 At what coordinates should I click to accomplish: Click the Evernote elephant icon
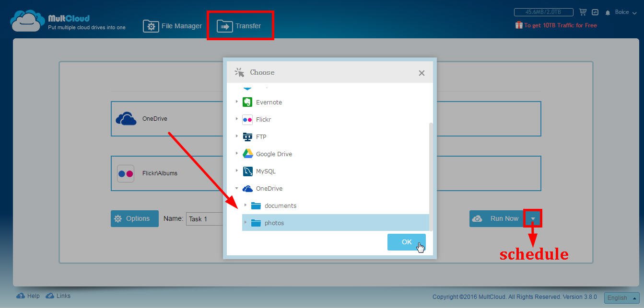(x=247, y=102)
